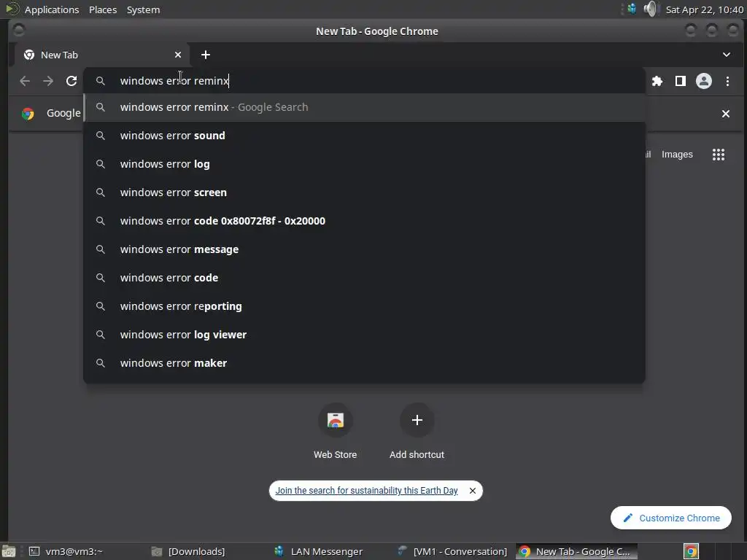Go forward using the forward arrow

pos(48,81)
